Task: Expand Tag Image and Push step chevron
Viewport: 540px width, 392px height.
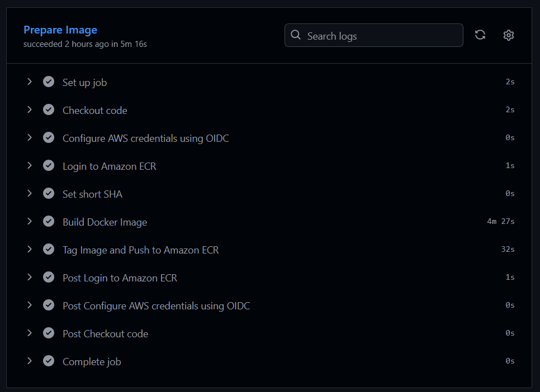Action: coord(30,250)
